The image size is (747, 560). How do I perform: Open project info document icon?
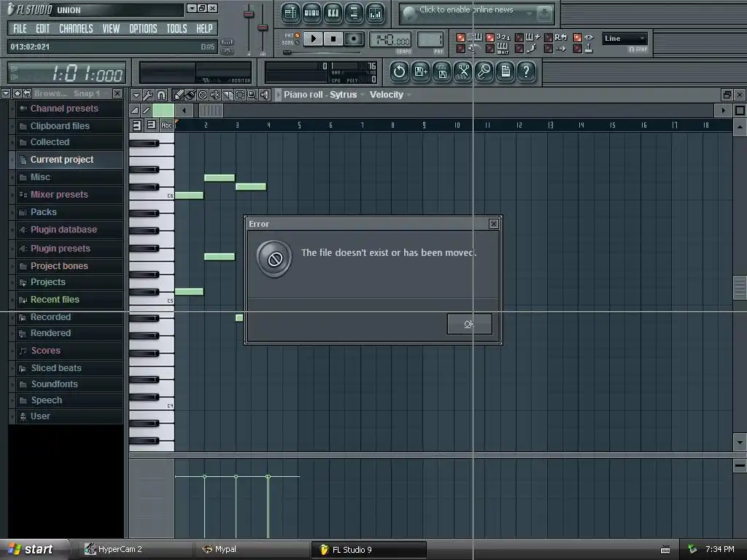point(506,72)
